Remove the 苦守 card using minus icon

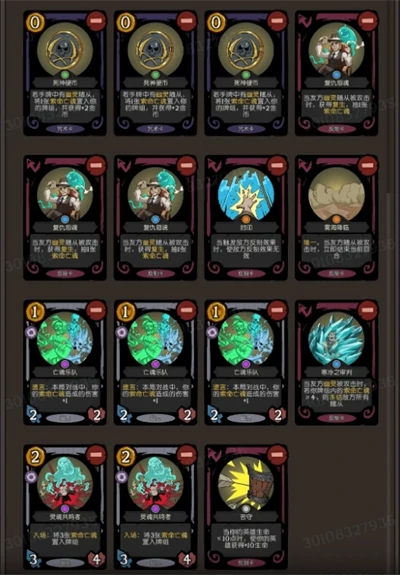point(277,455)
